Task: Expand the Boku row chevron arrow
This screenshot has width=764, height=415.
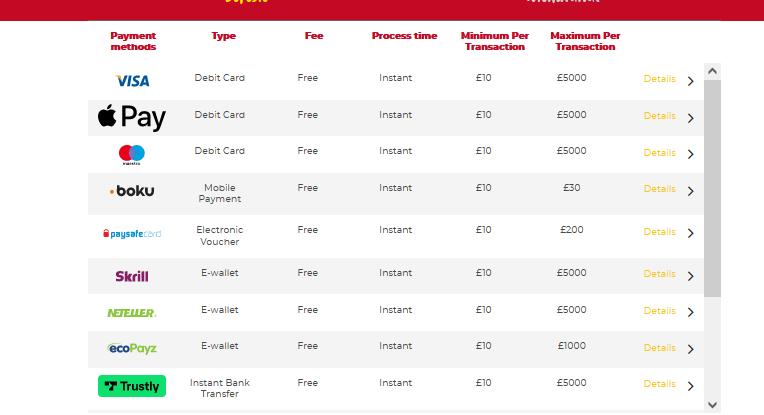Action: 690,191
